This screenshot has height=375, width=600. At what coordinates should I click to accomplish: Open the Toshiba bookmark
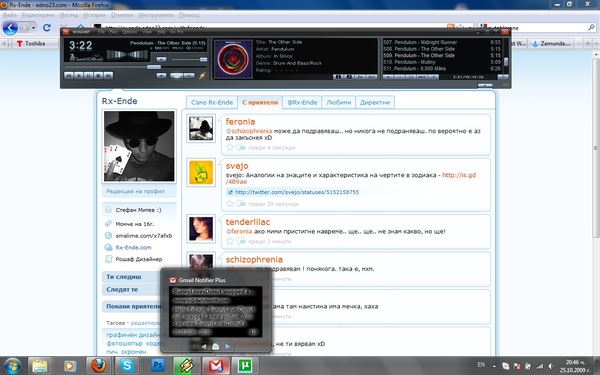[x=31, y=44]
